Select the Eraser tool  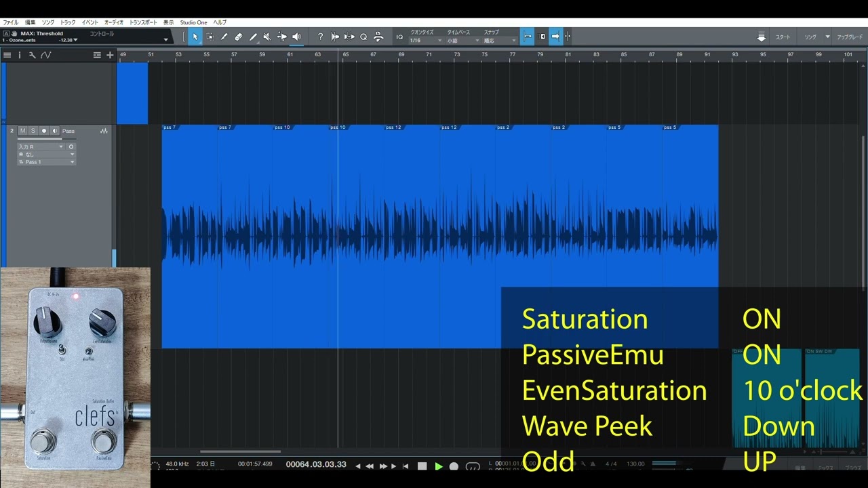pos(239,37)
